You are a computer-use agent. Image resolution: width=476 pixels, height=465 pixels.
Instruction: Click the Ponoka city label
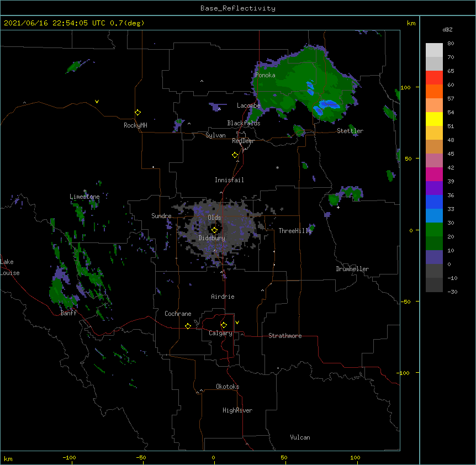265,75
